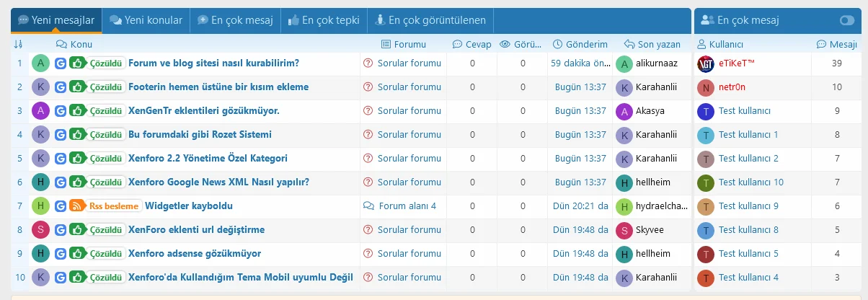Viewport: 868px width, 300px height.
Task: Click the Google icon on 'Widgetler kayboldu' row
Action: coord(61,206)
